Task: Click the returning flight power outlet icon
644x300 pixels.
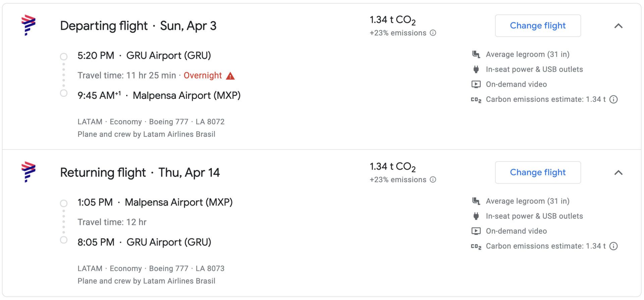Action: point(476,216)
